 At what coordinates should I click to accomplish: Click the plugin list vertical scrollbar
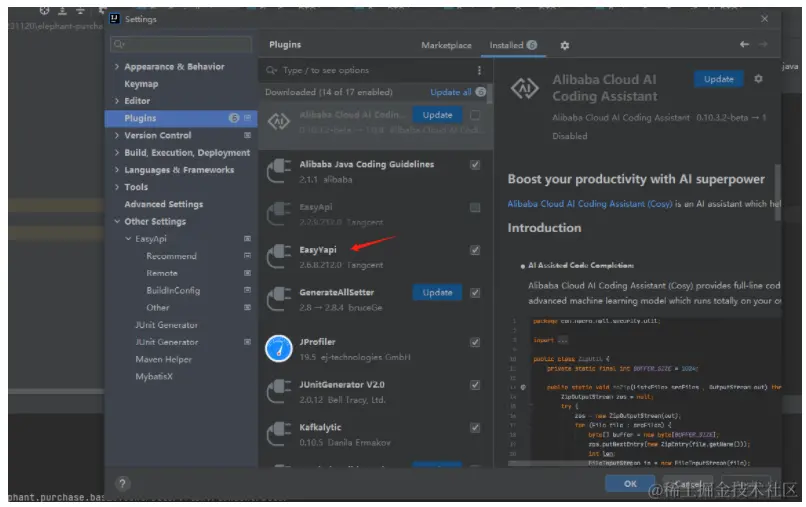click(490, 95)
